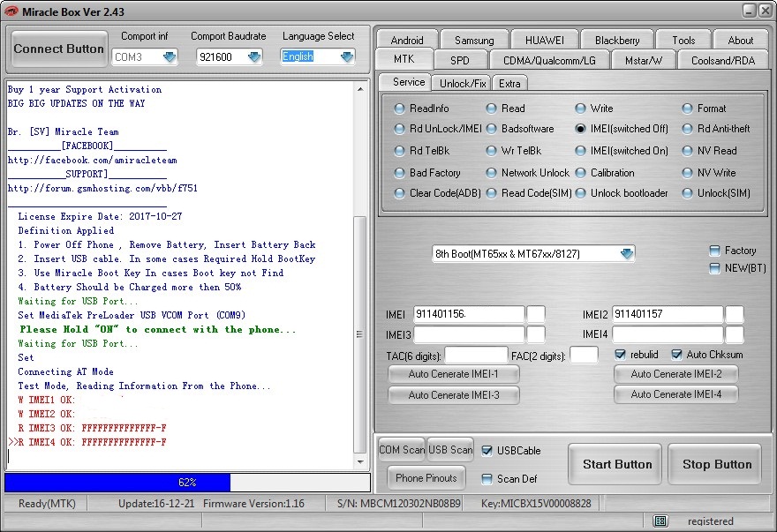Image resolution: width=777 pixels, height=532 pixels.
Task: Switch to the HUAWEI tab
Action: (544, 40)
